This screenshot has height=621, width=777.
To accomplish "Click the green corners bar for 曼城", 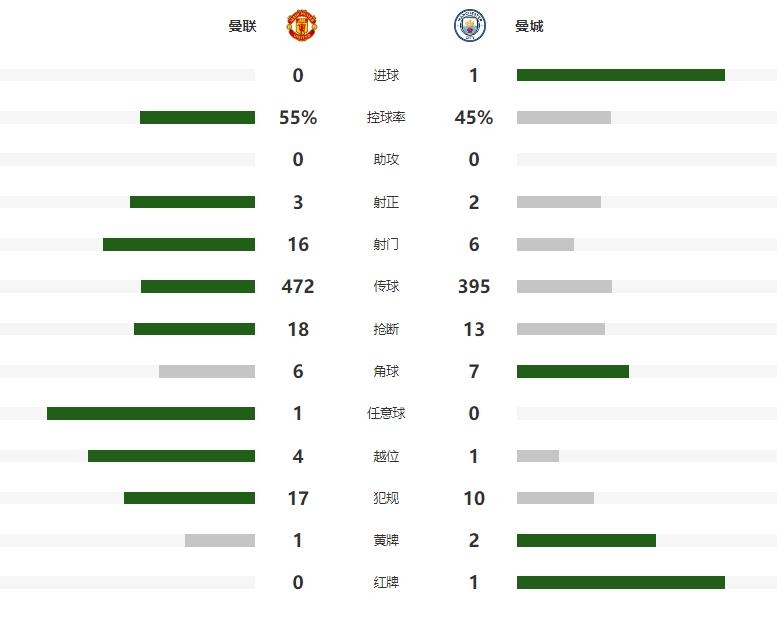I will coord(573,371).
